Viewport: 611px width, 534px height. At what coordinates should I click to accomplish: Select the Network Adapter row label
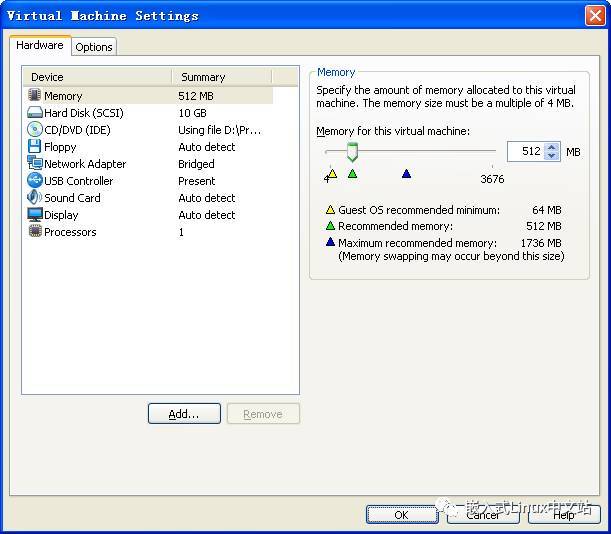(x=85, y=164)
